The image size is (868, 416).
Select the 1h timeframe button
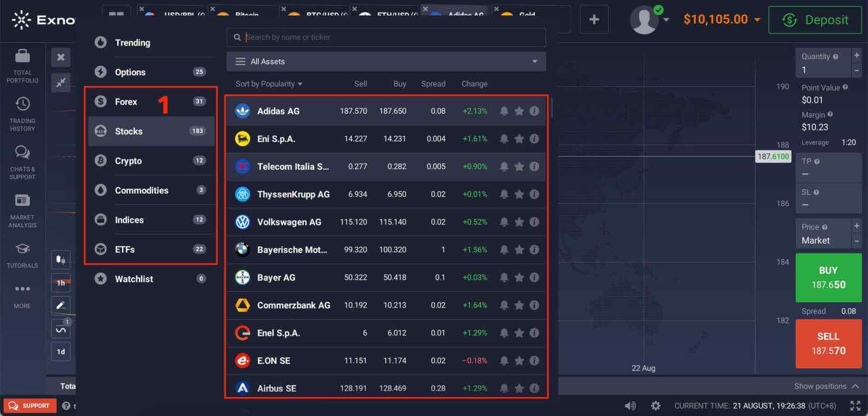(61, 283)
